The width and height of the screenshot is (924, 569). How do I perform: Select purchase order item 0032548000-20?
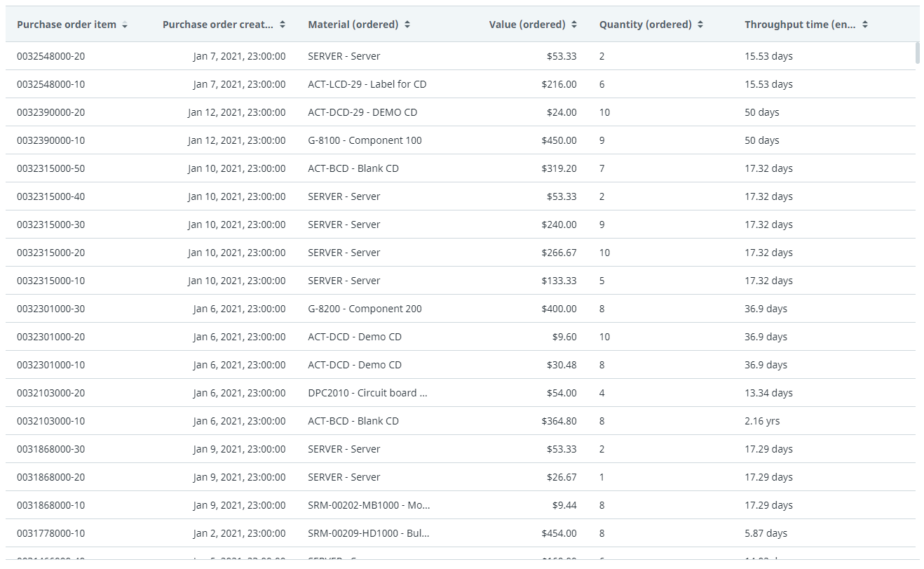[x=50, y=56]
